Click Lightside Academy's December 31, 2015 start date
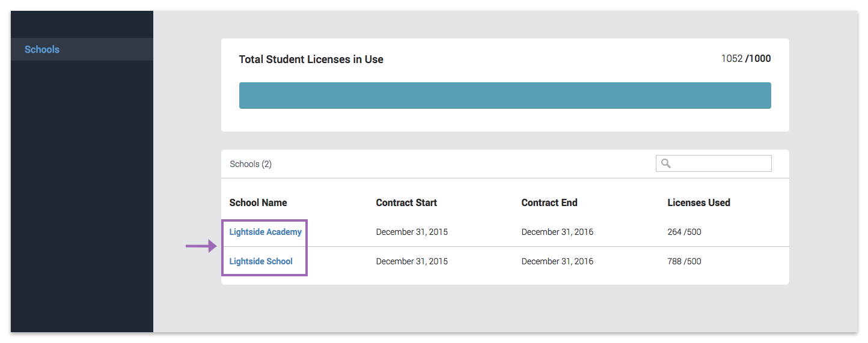The width and height of the screenshot is (868, 343). click(412, 232)
